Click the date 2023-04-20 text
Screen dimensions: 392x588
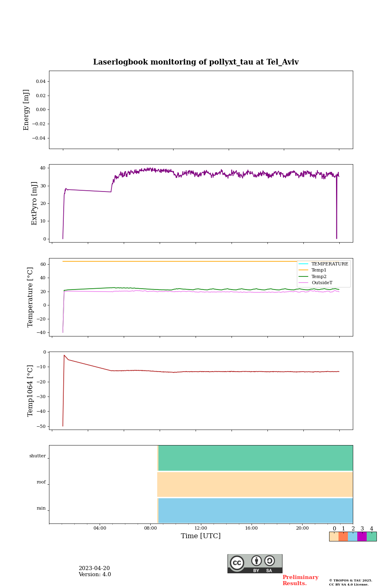pyautogui.click(x=94, y=568)
